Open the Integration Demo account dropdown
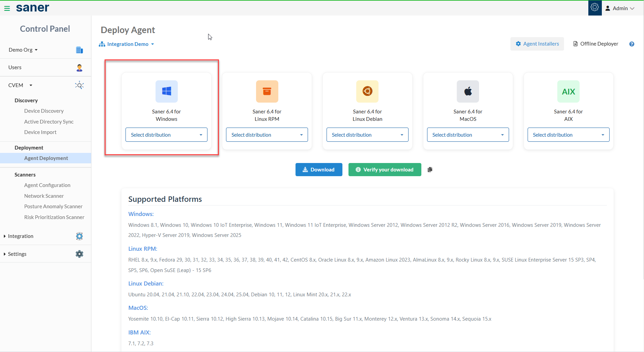644x352 pixels. point(127,44)
